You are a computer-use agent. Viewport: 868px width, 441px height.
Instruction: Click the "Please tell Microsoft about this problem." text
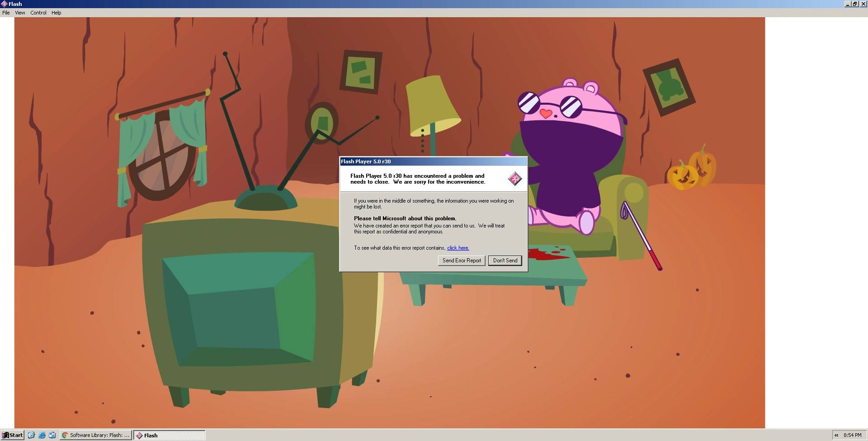(405, 218)
